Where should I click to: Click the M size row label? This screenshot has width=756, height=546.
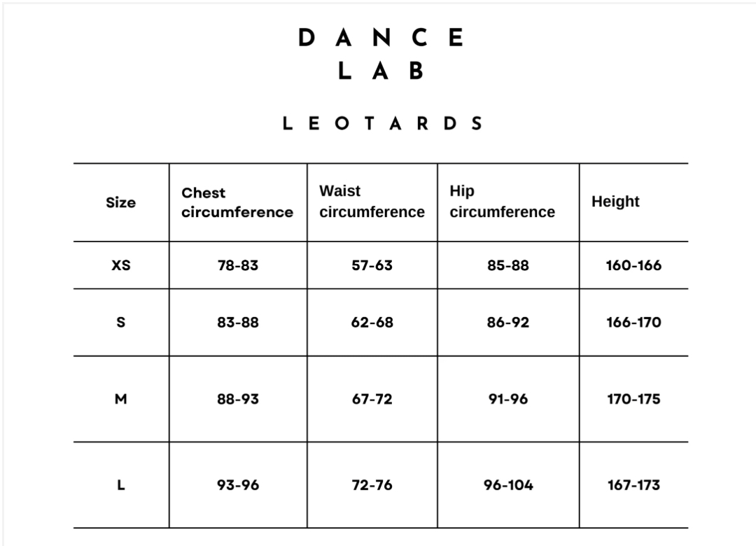pos(121,399)
